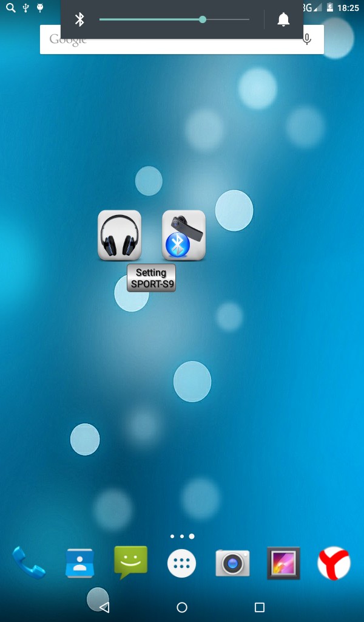
Task: Open the Messaging app
Action: tap(130, 563)
